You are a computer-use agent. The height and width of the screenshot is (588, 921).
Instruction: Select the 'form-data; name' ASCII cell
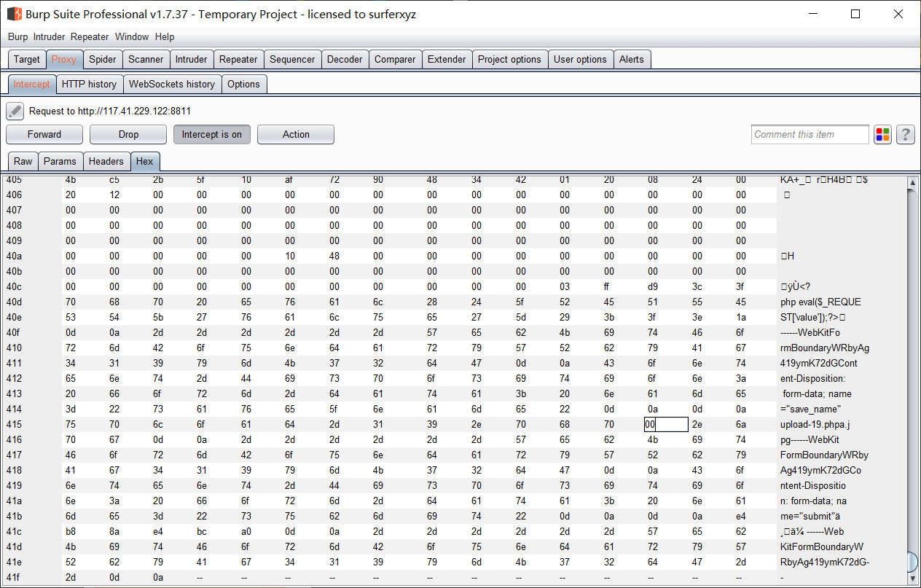tap(816, 393)
